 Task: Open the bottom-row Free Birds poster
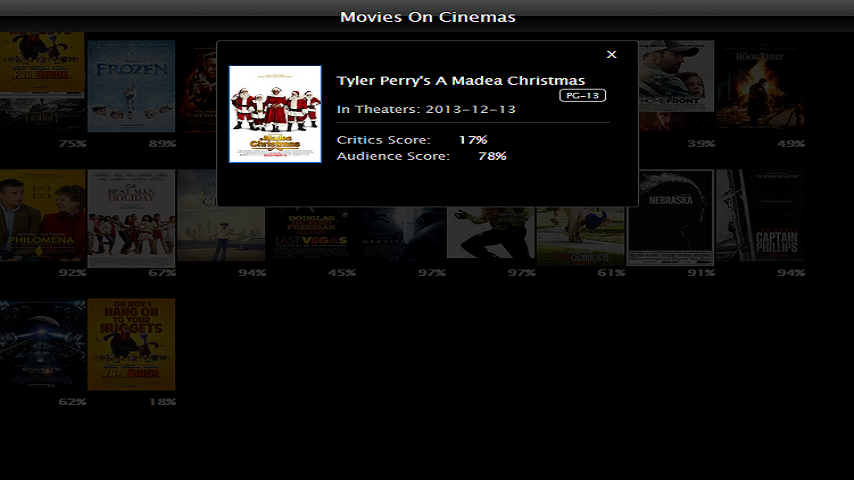tap(131, 344)
